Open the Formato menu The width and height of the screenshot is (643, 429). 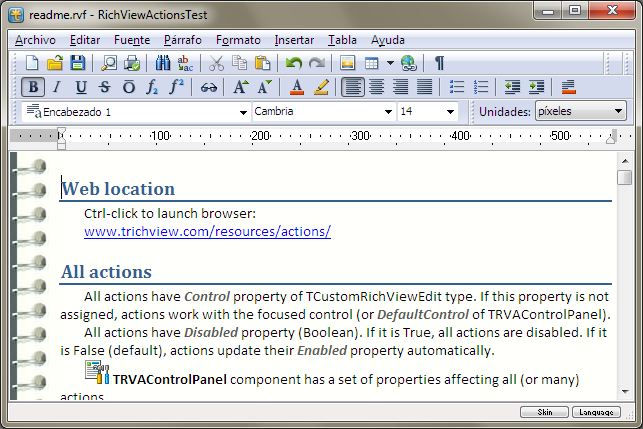point(238,40)
